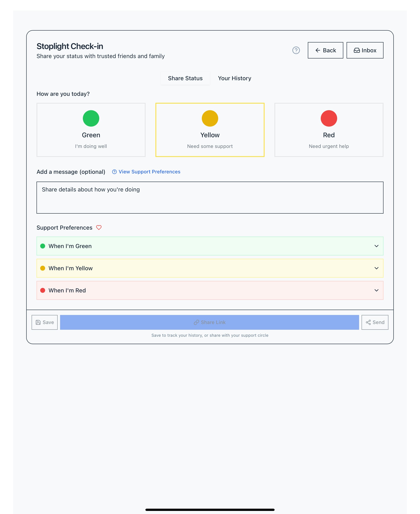Click the green circle status icon

tap(91, 118)
